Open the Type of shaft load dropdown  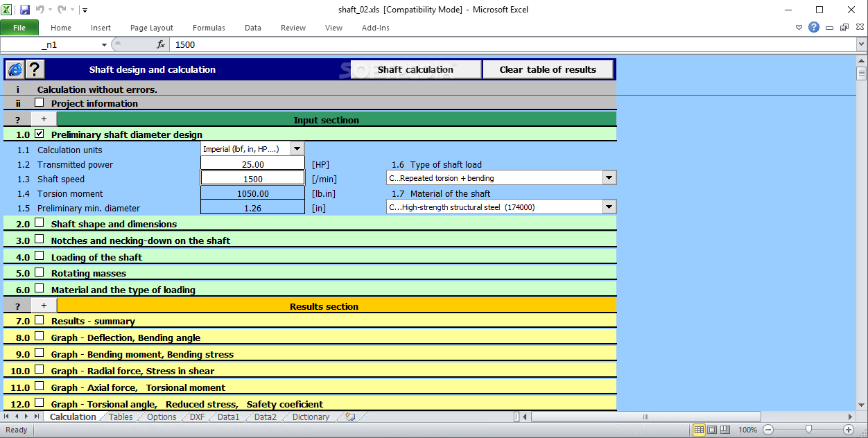tap(609, 178)
